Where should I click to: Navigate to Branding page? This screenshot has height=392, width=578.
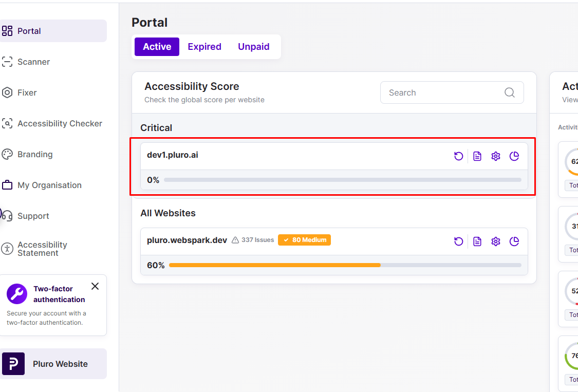click(x=35, y=154)
